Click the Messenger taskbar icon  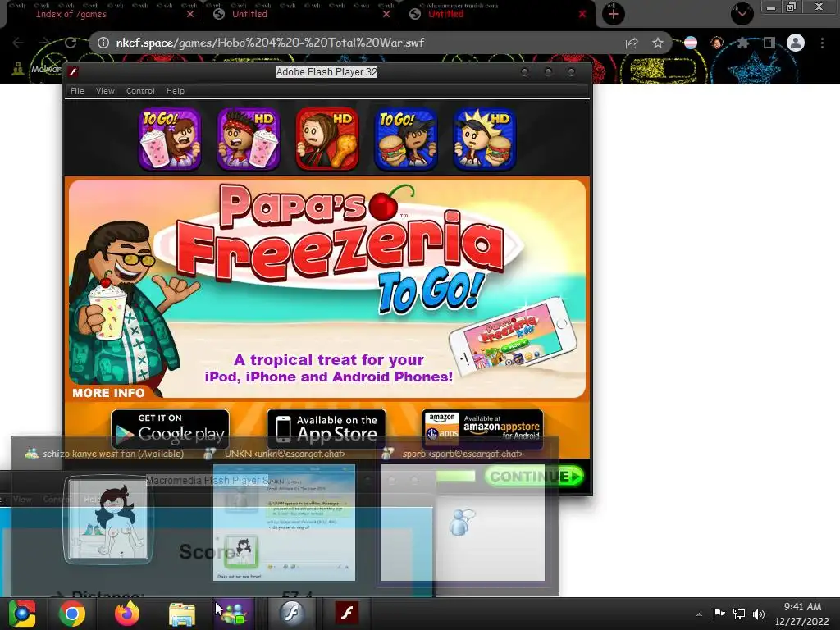coord(234,614)
